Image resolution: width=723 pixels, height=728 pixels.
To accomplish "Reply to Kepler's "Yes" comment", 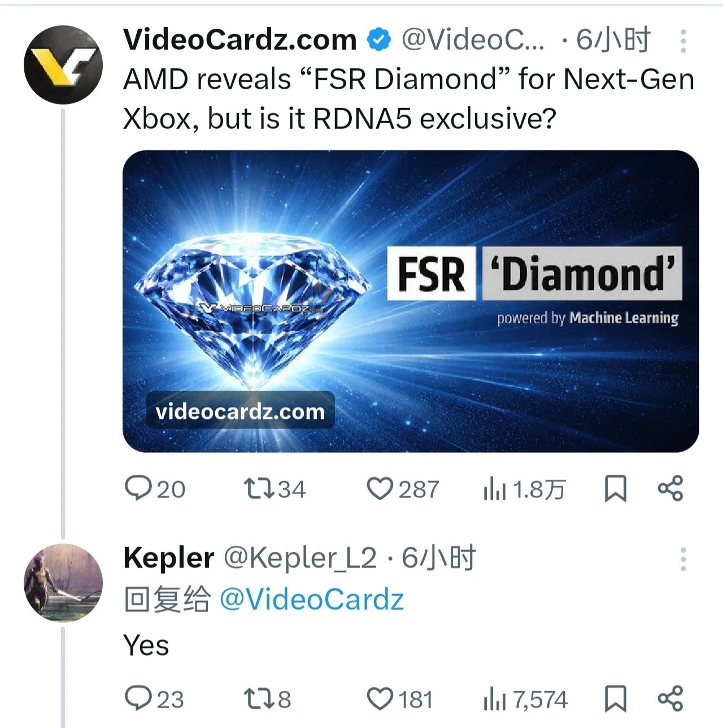I will tap(138, 699).
